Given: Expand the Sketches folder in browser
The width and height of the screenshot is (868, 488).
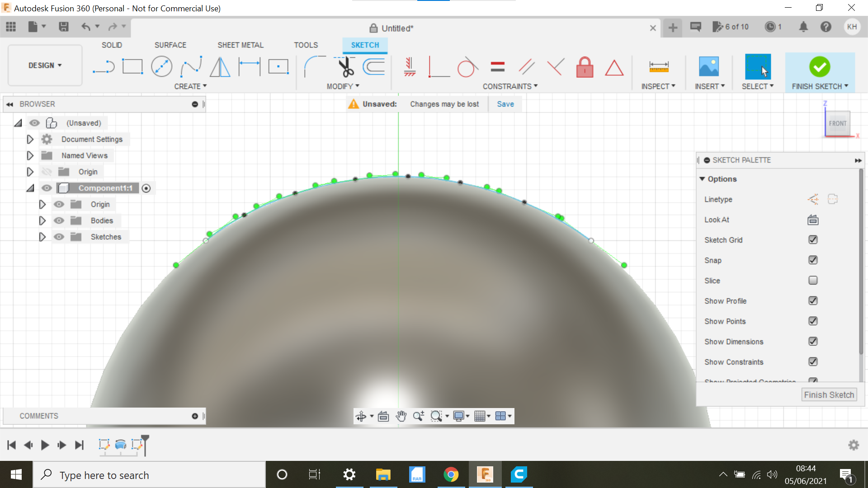Looking at the screenshot, I should click(42, 237).
